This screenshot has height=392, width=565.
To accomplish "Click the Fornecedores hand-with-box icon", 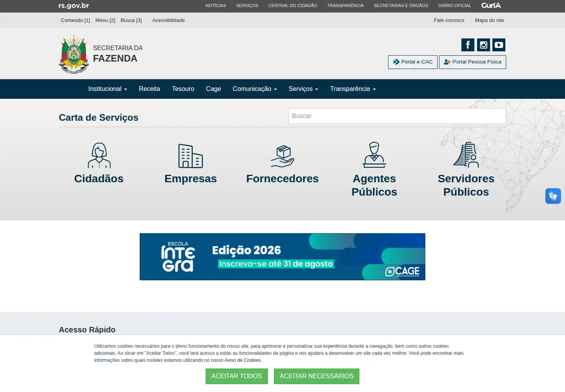I will 282,156.
